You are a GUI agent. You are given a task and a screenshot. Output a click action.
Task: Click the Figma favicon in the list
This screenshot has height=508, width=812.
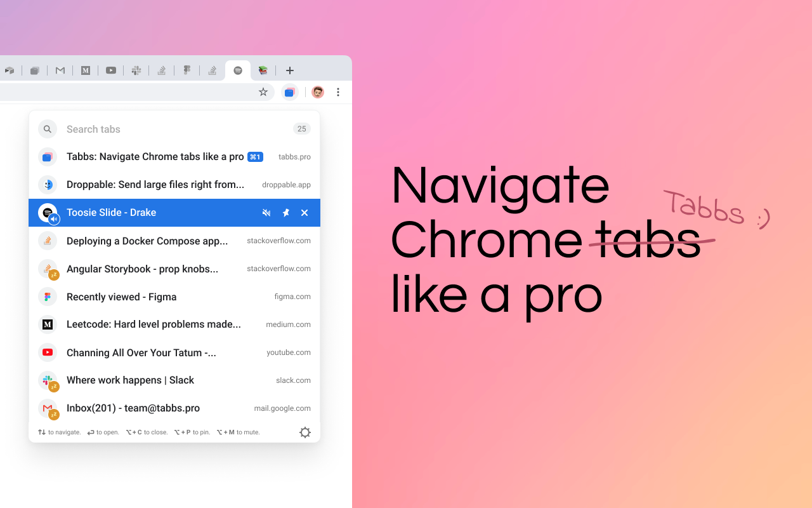click(48, 297)
